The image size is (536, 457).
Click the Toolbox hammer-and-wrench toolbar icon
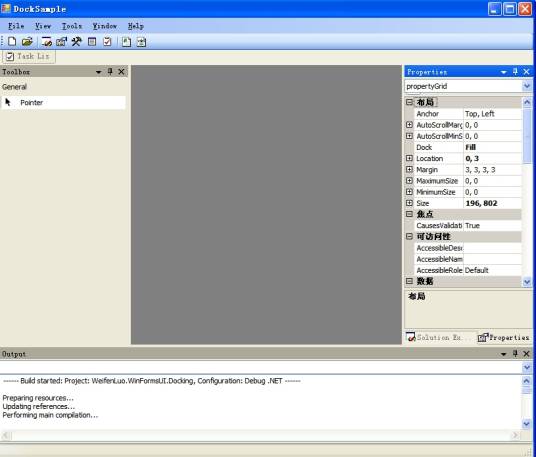77,42
